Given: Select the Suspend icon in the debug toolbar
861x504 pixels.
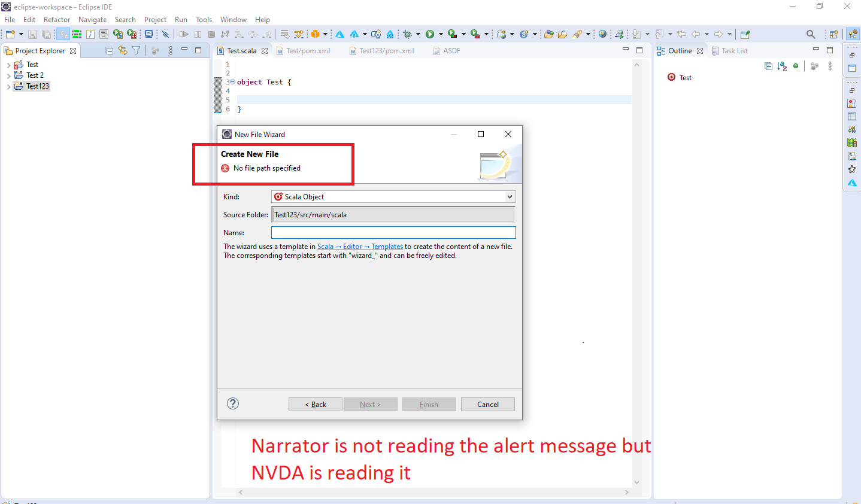Looking at the screenshot, I should 198,34.
